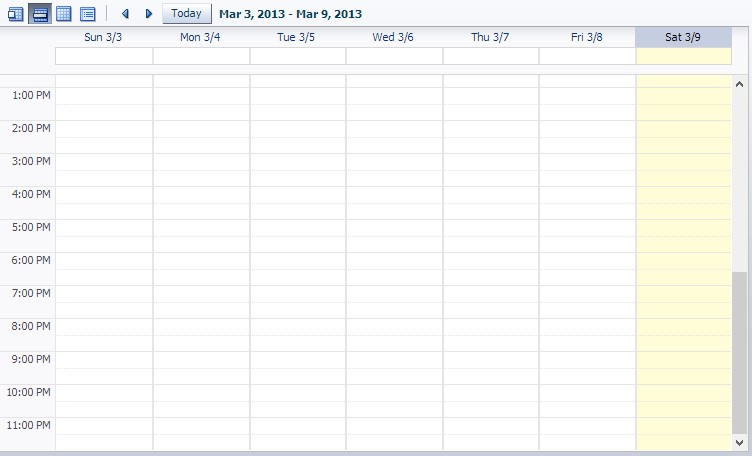Switch to list view icon
Screen dimensions: 752x456
tap(88, 14)
